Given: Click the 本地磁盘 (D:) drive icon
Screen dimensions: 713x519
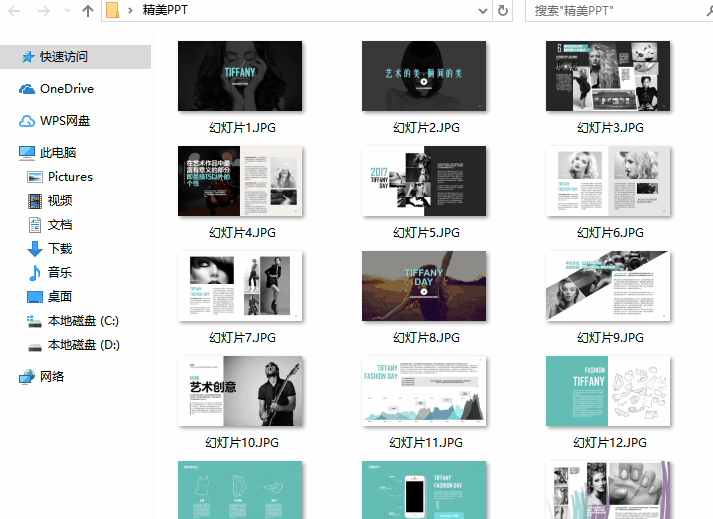Looking at the screenshot, I should tap(35, 348).
